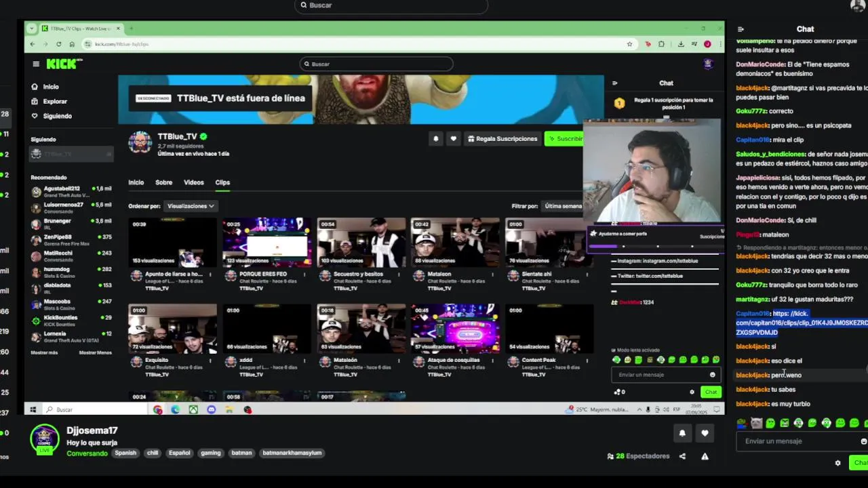The height and width of the screenshot is (488, 868).
Task: Open emoji picker in inner chat input
Action: coord(712,375)
